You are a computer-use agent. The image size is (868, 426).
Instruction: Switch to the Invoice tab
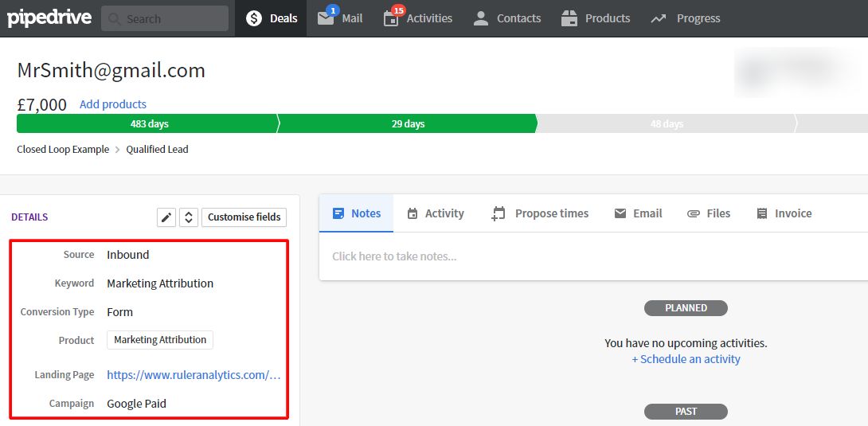click(784, 213)
